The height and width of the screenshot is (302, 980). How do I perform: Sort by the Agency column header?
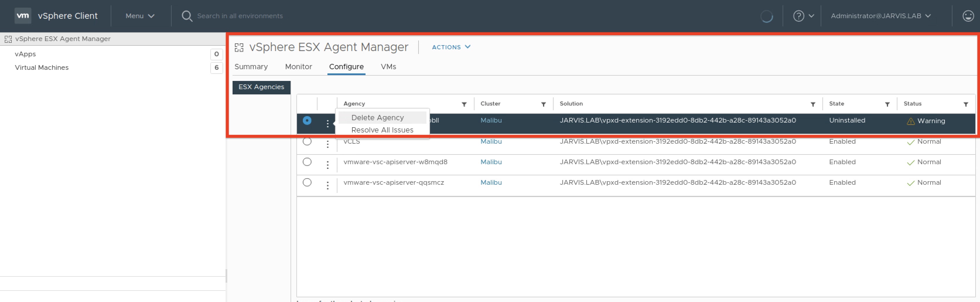point(354,104)
